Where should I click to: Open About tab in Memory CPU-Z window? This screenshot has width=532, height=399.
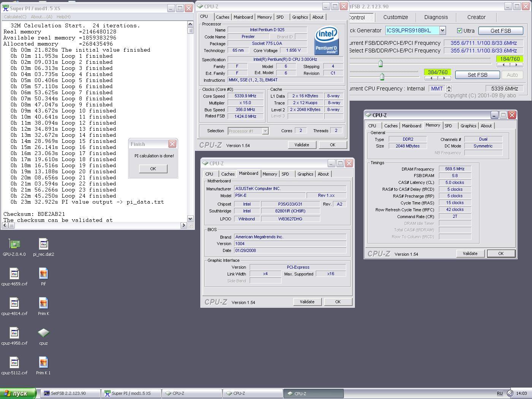coord(486,126)
